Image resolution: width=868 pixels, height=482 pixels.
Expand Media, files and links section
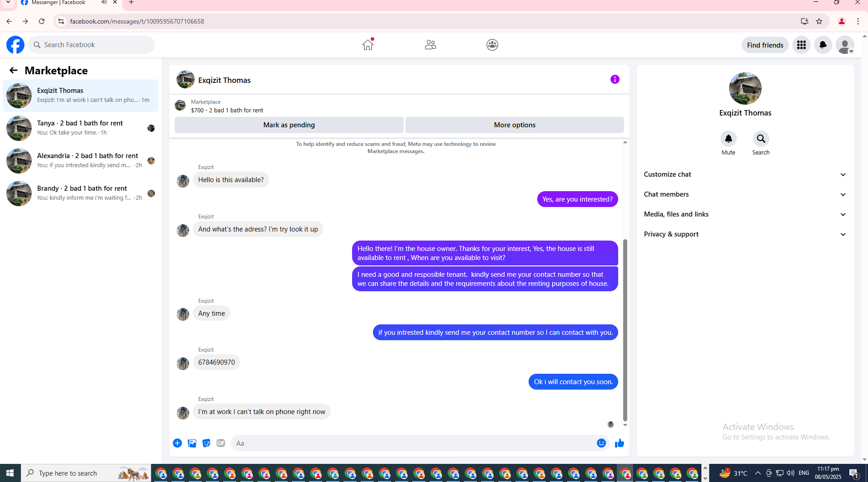pos(745,214)
